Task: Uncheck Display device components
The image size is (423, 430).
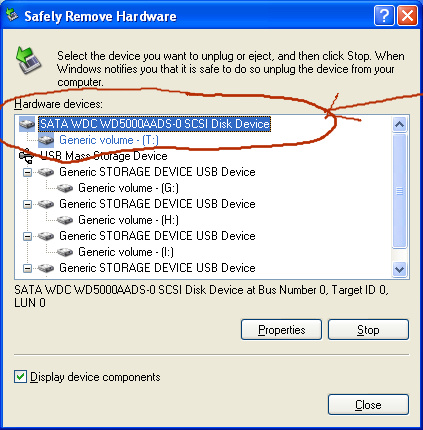Action: (20, 377)
